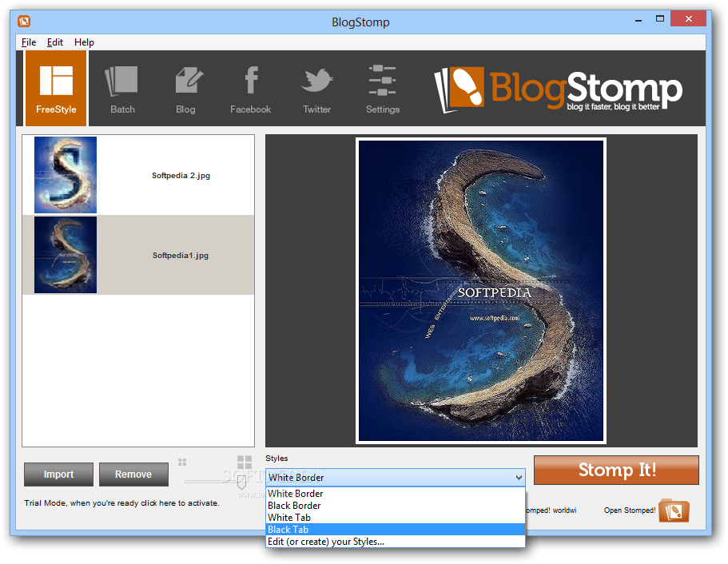Open the Stomped folder icon
The width and height of the screenshot is (728, 564).
point(674,510)
